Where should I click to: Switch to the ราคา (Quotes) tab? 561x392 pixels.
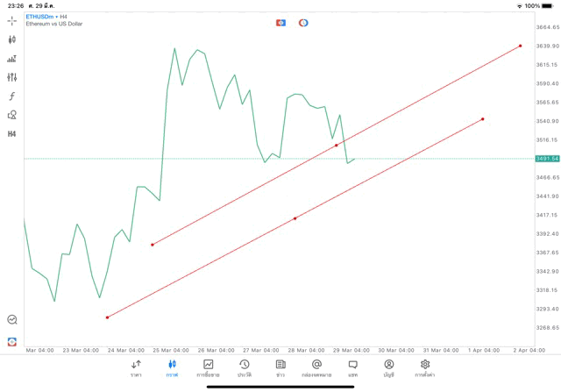(x=136, y=367)
